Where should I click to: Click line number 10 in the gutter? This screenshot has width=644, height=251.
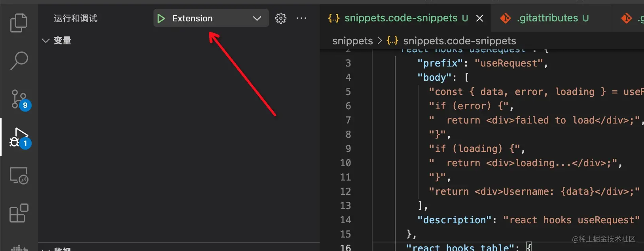(x=345, y=163)
